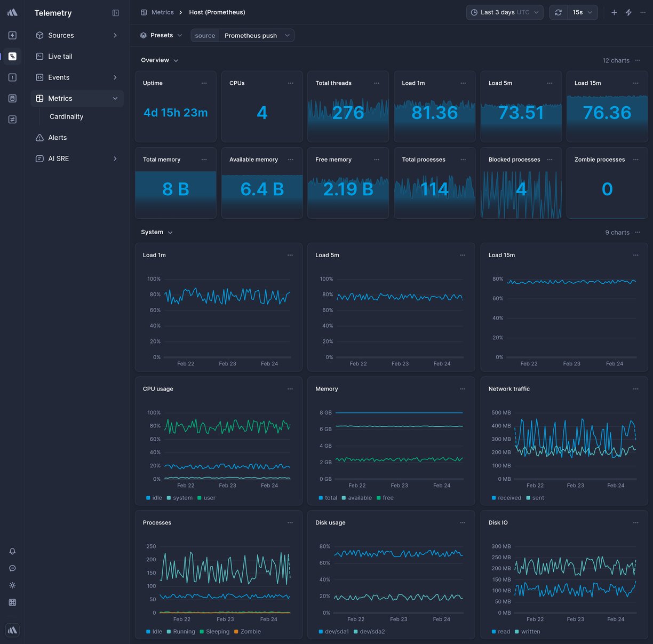This screenshot has height=644, width=653.
Task: Click the Metrics breadcrumb at the top
Action: point(163,12)
